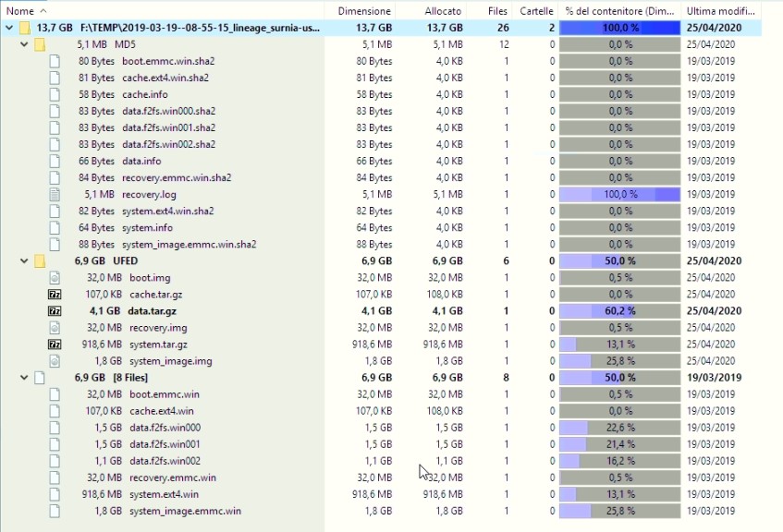Click the archive icon beside system.tar.gz

(x=54, y=345)
